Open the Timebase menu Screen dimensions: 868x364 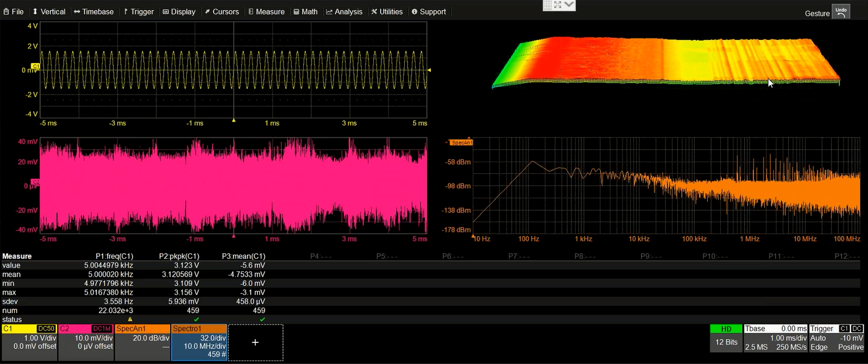[x=94, y=11]
